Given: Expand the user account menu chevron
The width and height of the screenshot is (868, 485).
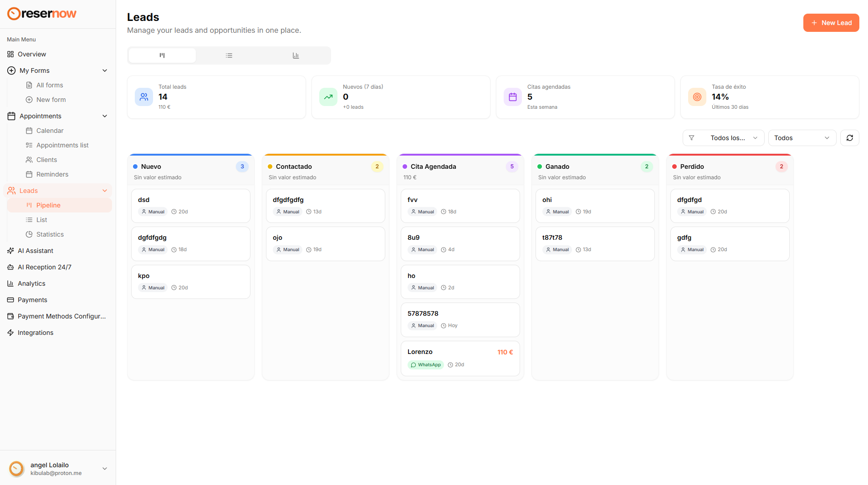Looking at the screenshot, I should click(105, 469).
